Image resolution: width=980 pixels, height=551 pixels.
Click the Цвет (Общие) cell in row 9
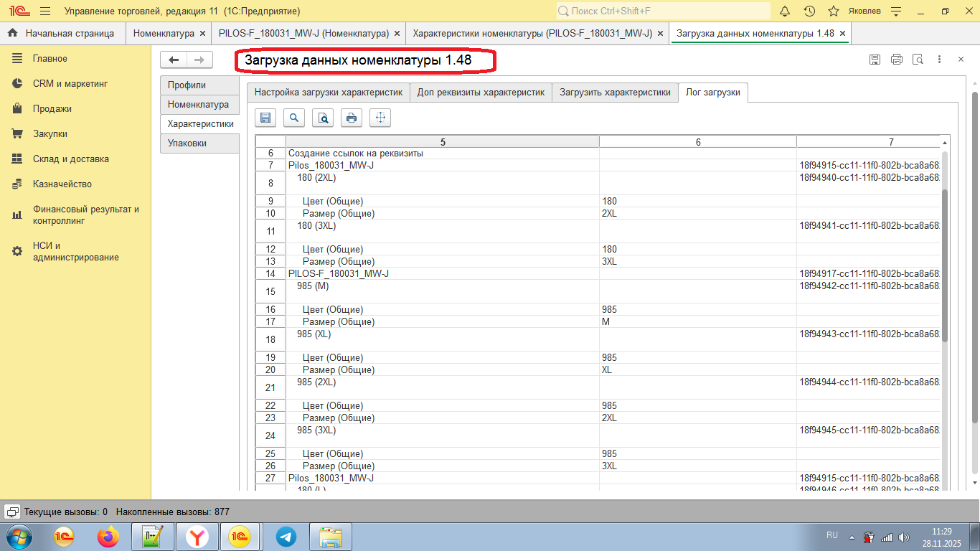(x=443, y=202)
